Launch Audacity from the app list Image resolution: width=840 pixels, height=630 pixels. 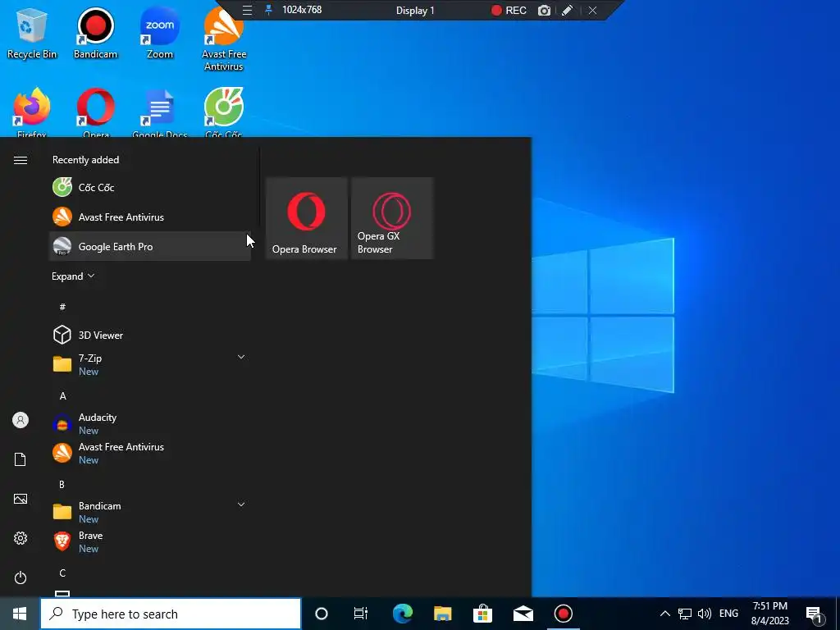(150, 423)
